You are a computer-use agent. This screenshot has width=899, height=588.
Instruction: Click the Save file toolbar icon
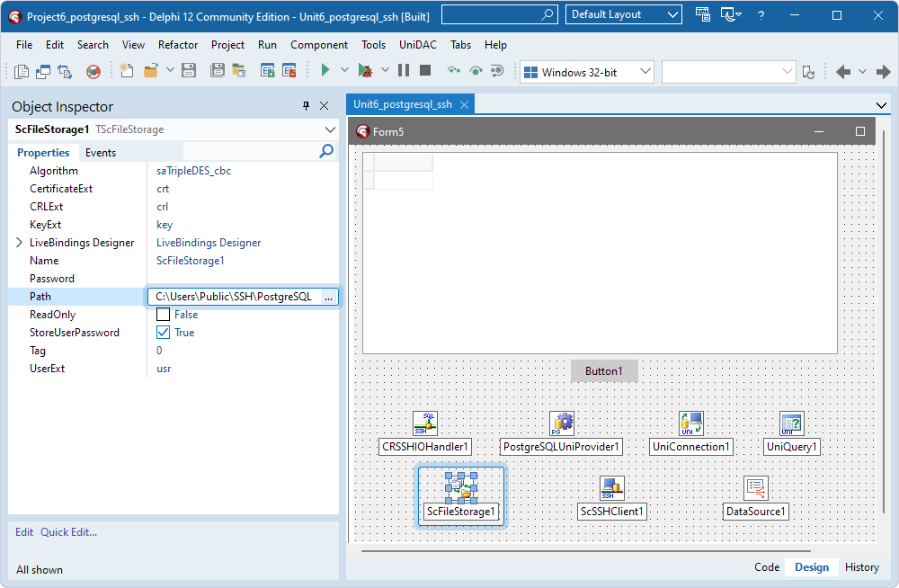pos(189,71)
